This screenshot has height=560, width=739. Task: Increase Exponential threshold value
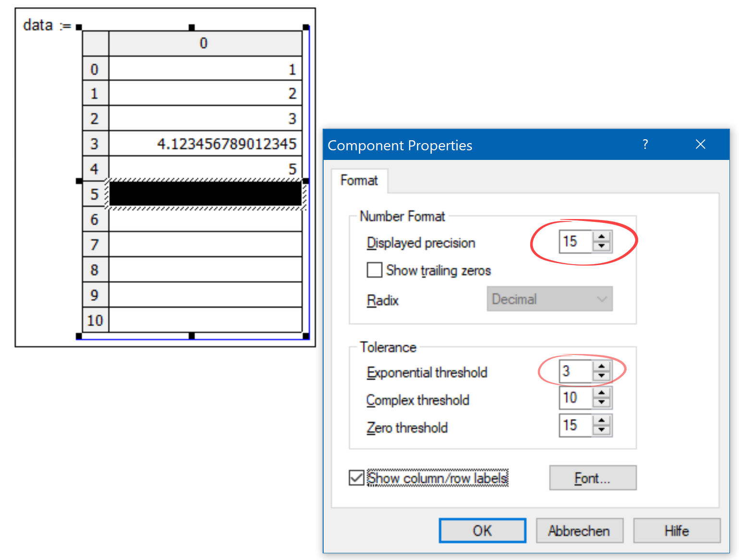pos(602,366)
